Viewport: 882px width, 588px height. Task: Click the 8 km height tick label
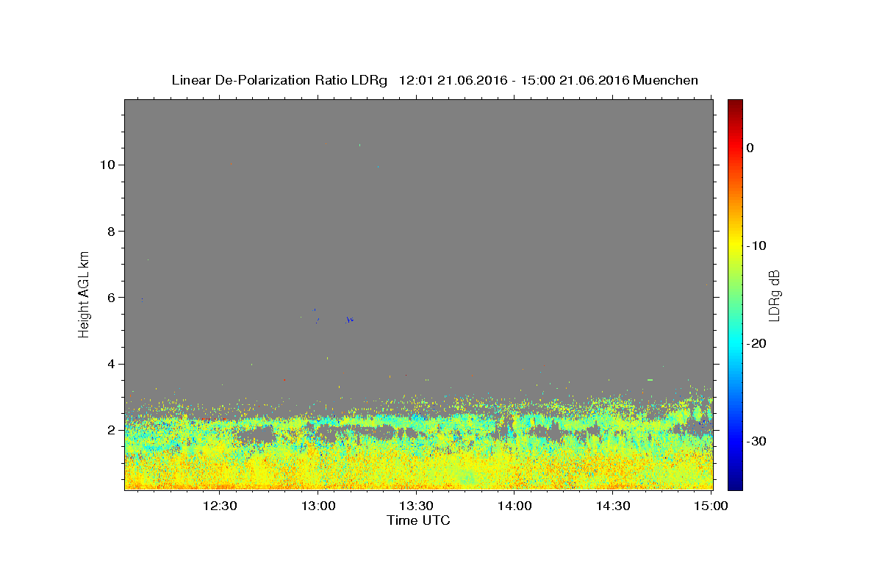(112, 232)
